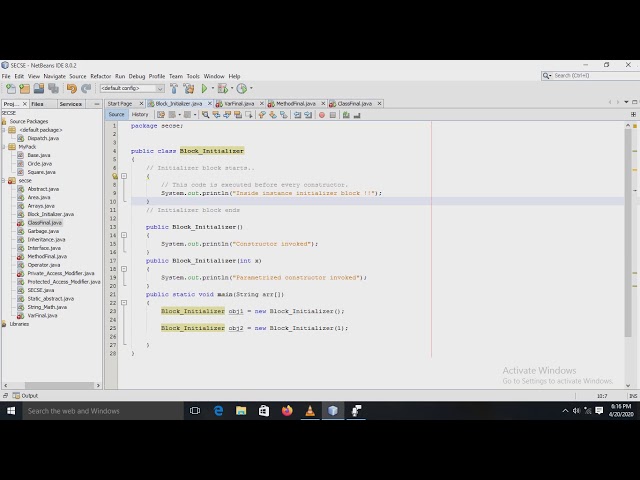Image resolution: width=640 pixels, height=480 pixels.
Task: Open the default config combo box
Action: (x=132, y=88)
